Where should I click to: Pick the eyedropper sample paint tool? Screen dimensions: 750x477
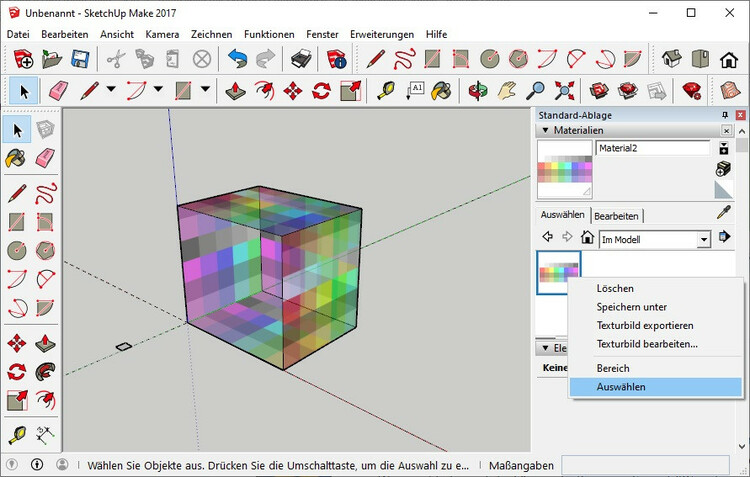click(x=724, y=212)
